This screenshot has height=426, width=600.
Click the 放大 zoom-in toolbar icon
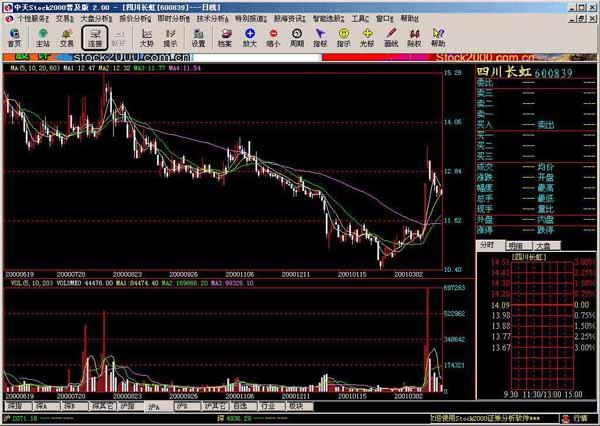[249, 38]
